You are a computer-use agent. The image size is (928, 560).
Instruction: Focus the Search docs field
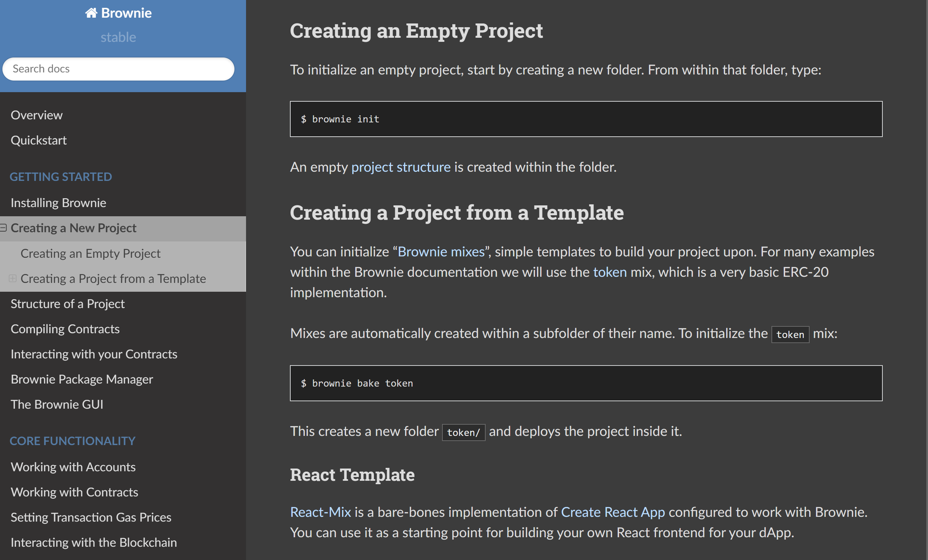118,69
